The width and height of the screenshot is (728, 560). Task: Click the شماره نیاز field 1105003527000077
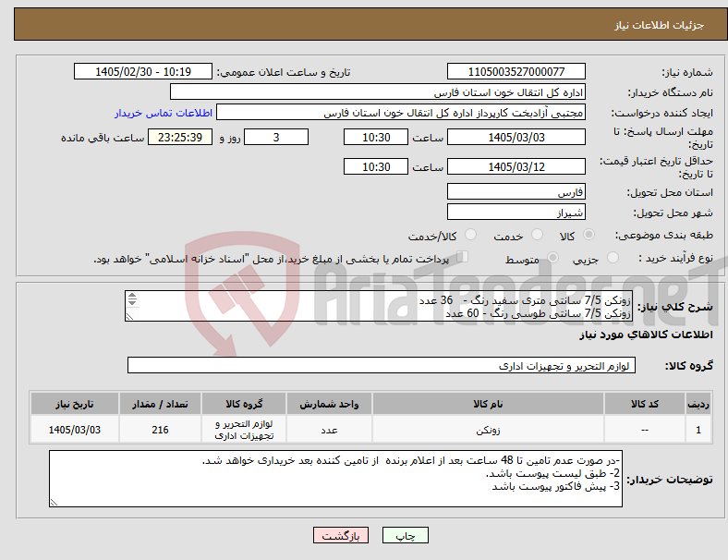pyautogui.click(x=516, y=72)
